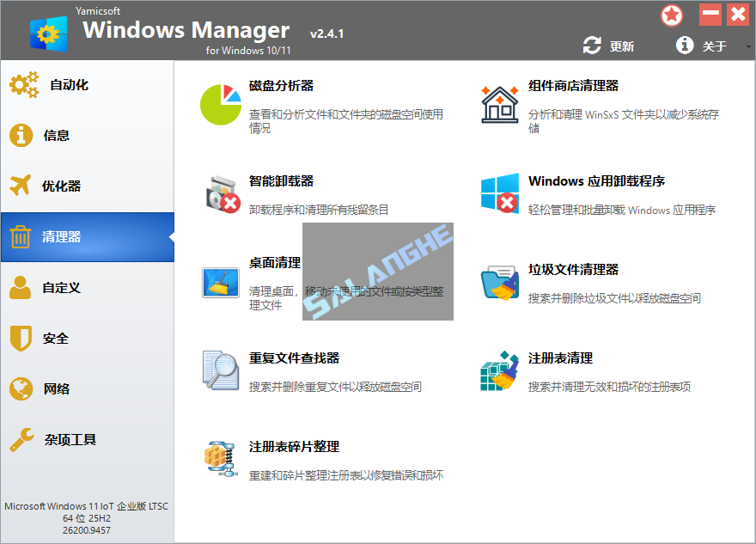The height and width of the screenshot is (544, 756).
Task: Close the Windows Manager window
Action: (738, 15)
